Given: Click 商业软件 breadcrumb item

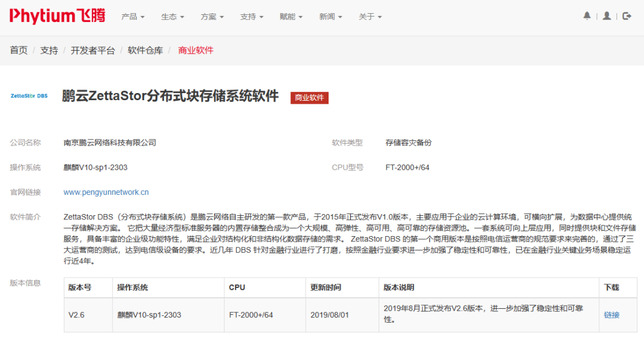Looking at the screenshot, I should (196, 51).
